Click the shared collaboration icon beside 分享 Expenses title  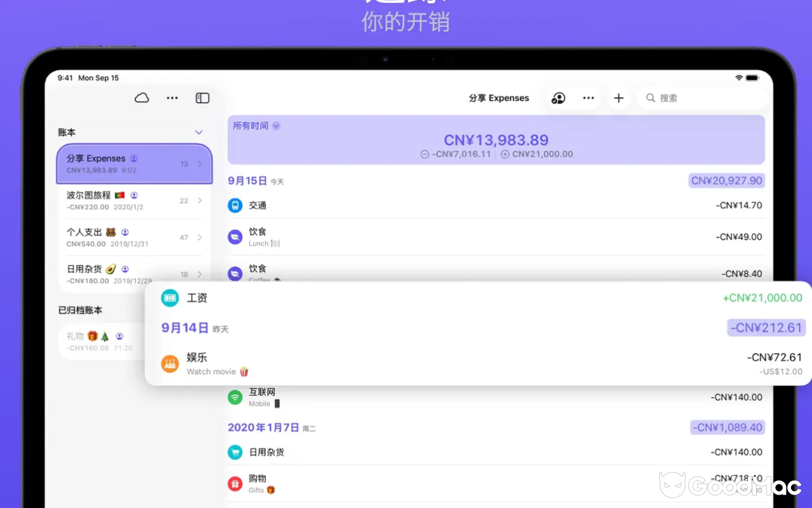pyautogui.click(x=558, y=98)
